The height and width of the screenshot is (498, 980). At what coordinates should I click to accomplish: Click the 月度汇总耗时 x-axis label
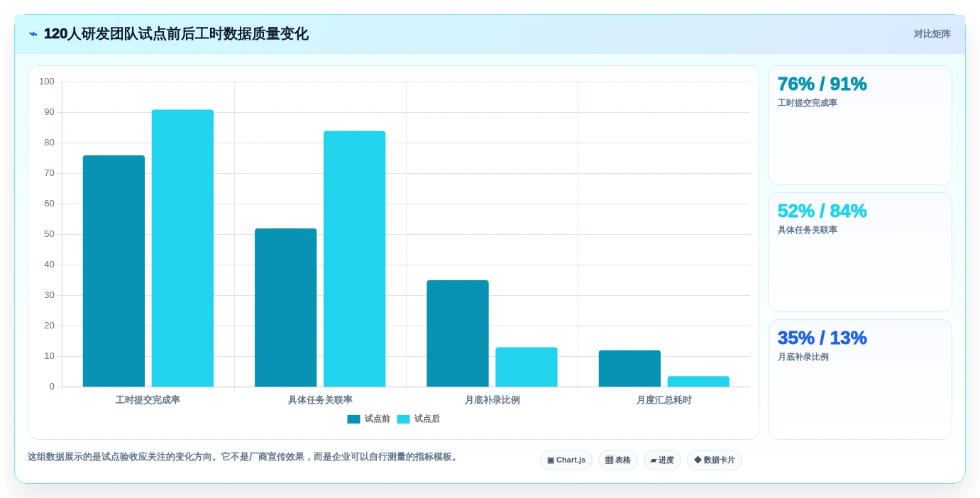(664, 400)
